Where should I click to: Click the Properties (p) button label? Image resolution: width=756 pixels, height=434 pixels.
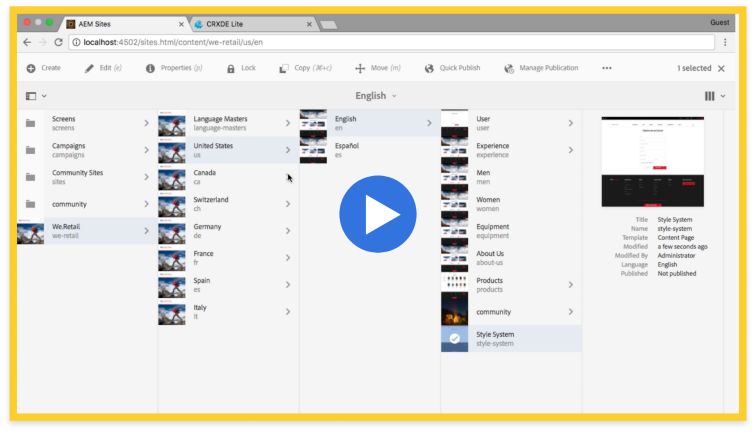[x=181, y=68]
